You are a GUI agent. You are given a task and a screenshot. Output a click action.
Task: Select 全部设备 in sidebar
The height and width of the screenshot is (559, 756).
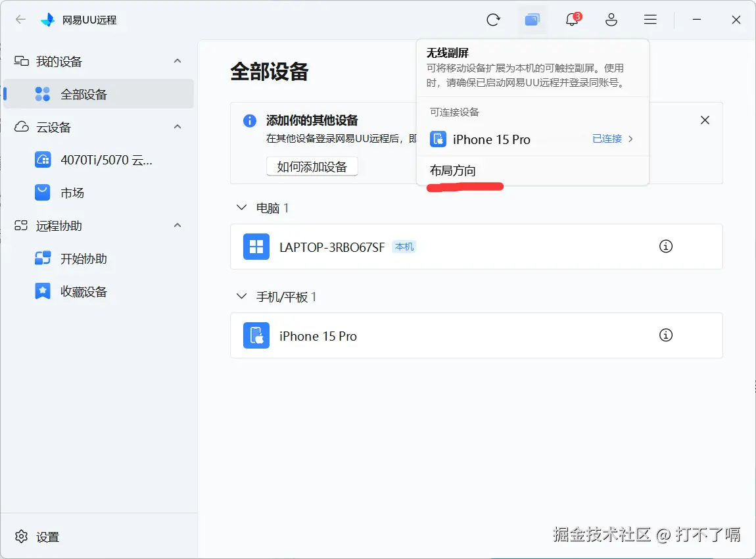(99, 94)
